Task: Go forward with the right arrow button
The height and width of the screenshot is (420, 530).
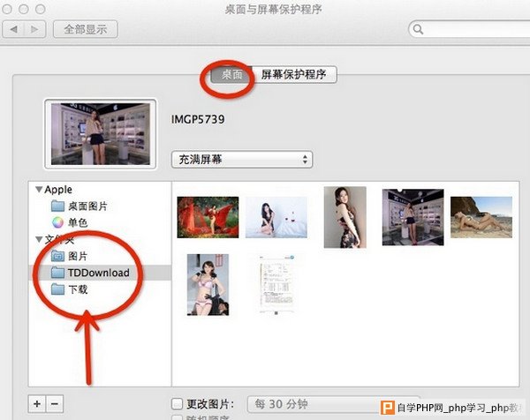Action: [x=34, y=29]
